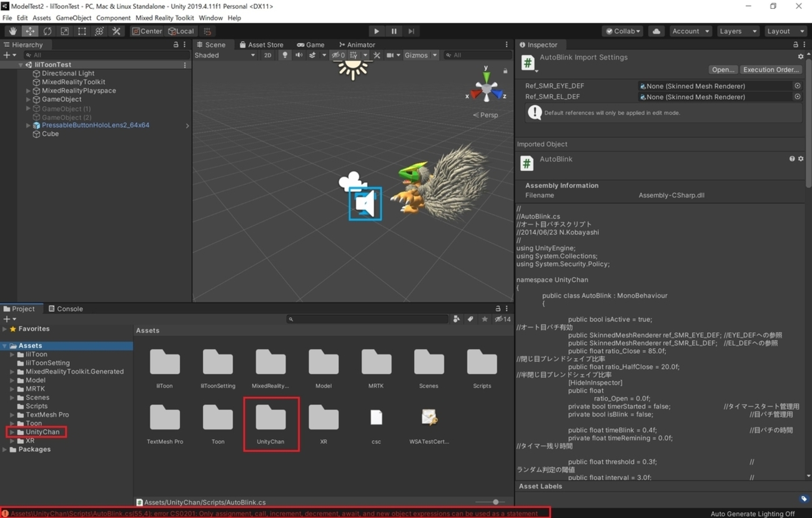Screen dimensions: 812x518
Task: Open Unity Cloud services
Action: (x=656, y=31)
